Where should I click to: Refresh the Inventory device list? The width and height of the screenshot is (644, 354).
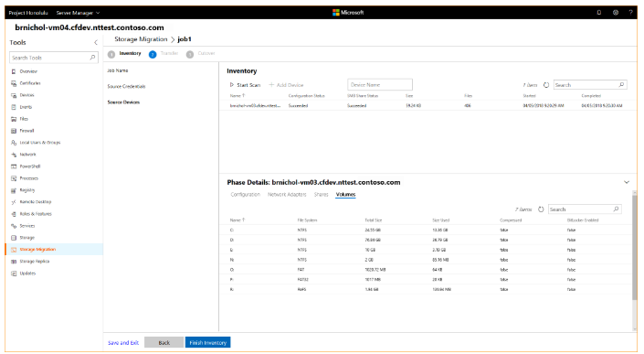pyautogui.click(x=546, y=85)
